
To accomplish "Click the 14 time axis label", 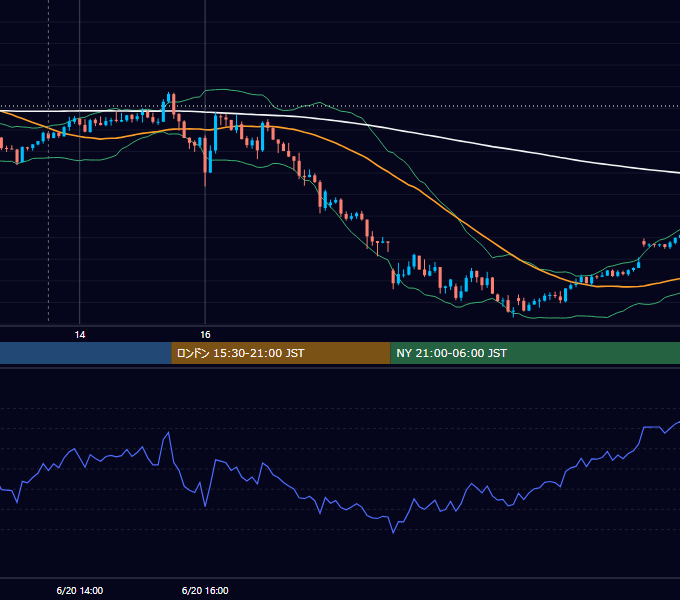I will coord(80,335).
